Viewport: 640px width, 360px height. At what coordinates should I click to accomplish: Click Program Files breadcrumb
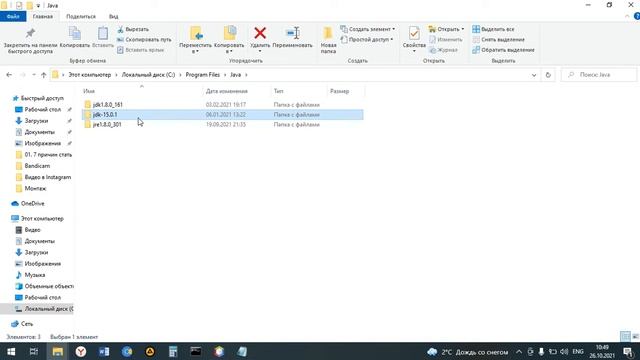(x=202, y=75)
